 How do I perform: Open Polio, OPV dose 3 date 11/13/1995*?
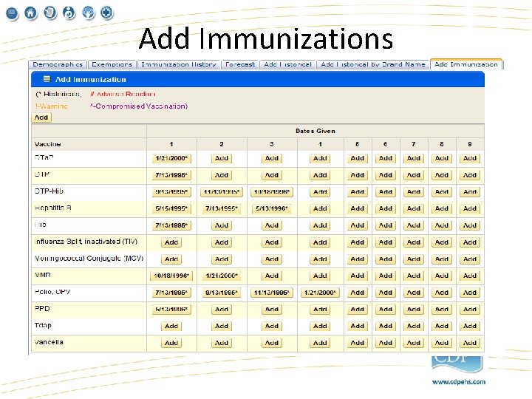point(272,293)
